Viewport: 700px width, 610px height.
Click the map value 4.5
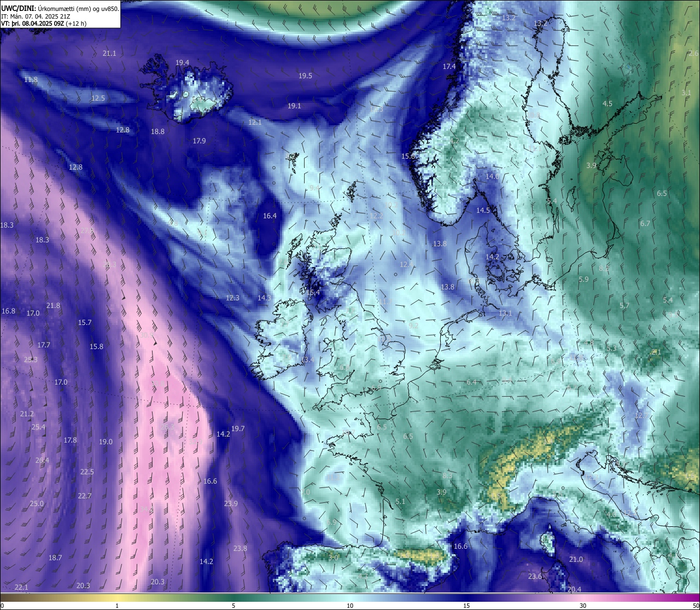[x=608, y=104]
